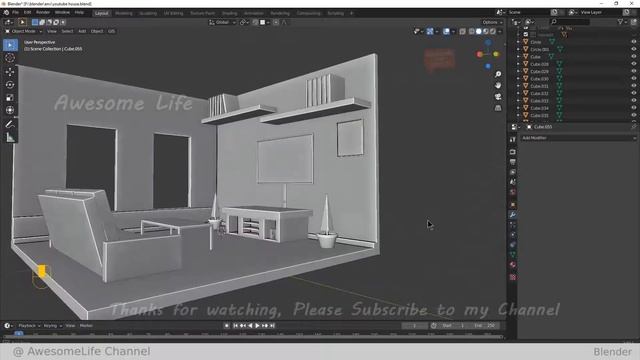640x360 pixels.
Task: Toggle the camera view icon
Action: coord(498,97)
